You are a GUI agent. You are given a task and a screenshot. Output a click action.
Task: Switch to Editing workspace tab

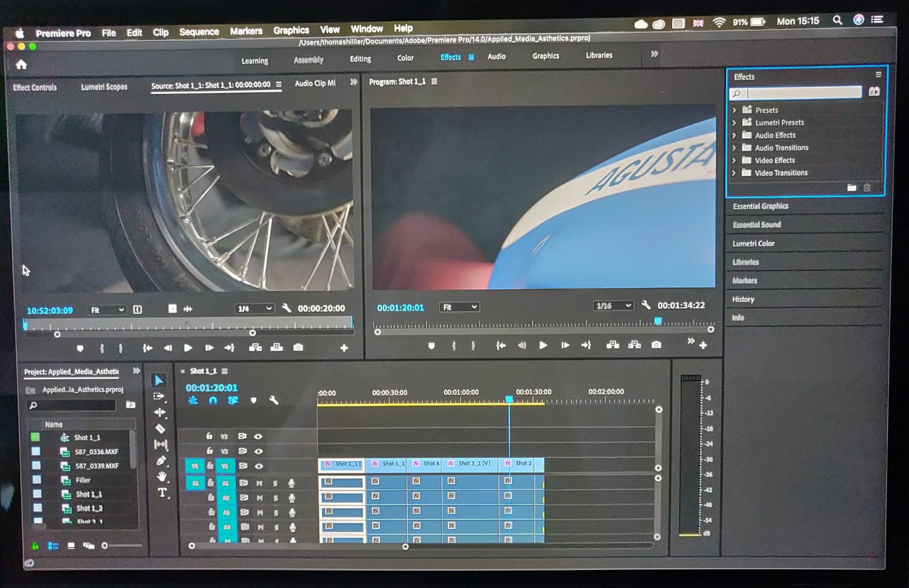(360, 58)
